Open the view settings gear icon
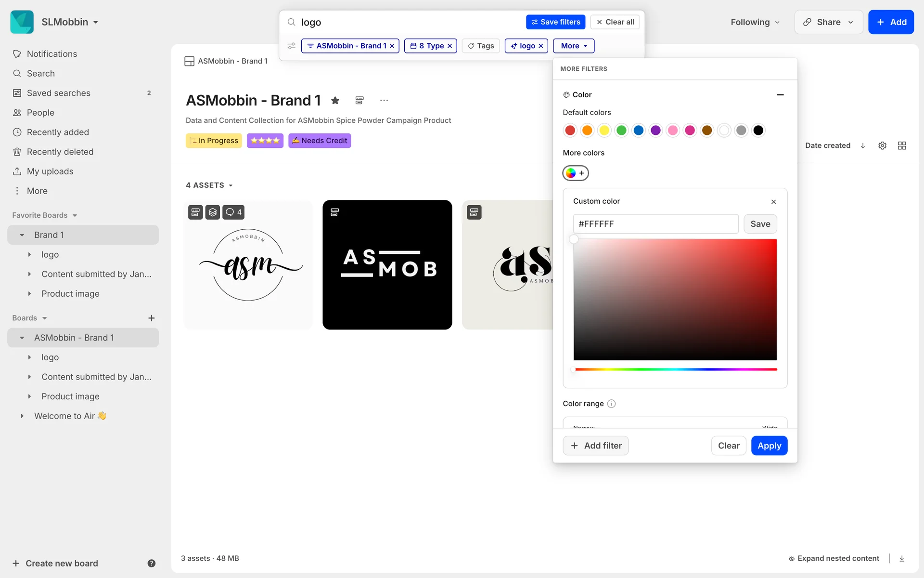 click(882, 145)
